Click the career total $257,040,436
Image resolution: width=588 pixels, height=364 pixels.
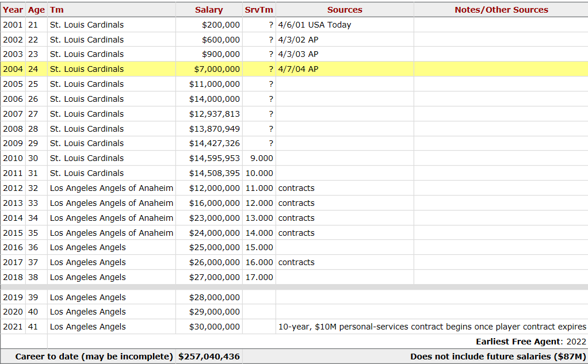209,357
